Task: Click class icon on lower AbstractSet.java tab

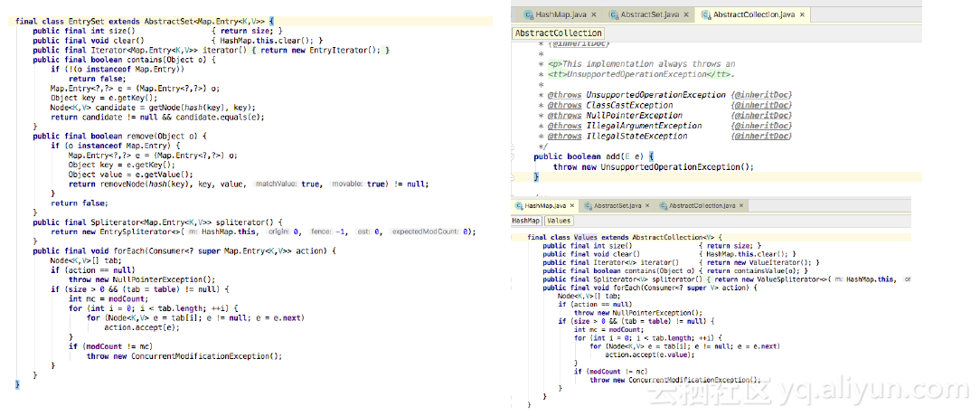Action: tap(588, 205)
